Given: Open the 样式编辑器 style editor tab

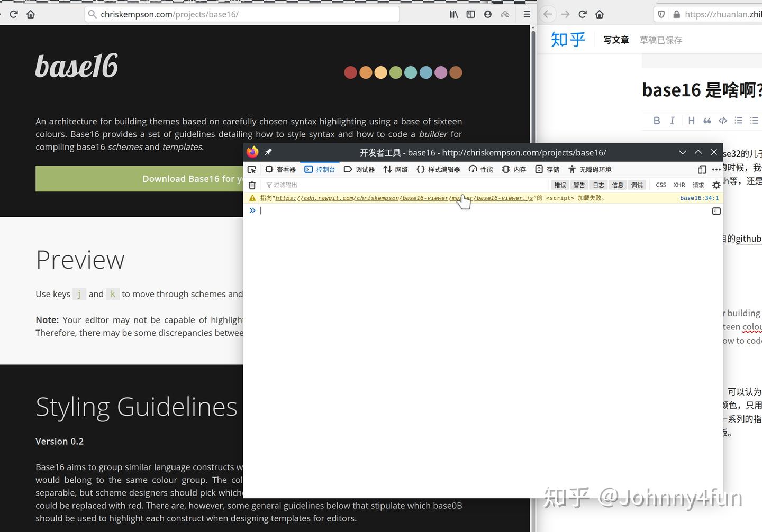Looking at the screenshot, I should point(438,169).
